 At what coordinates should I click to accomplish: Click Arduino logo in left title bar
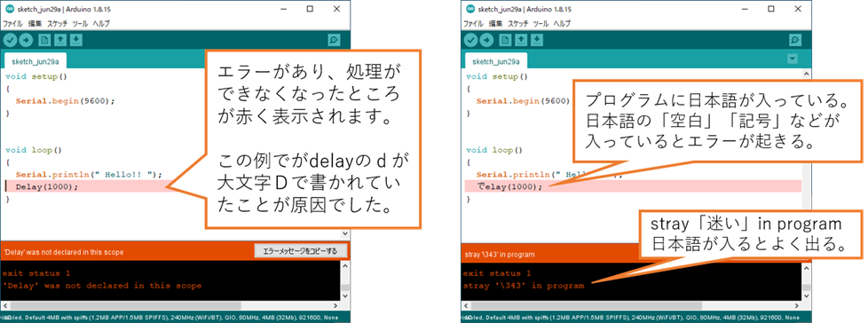point(10,9)
